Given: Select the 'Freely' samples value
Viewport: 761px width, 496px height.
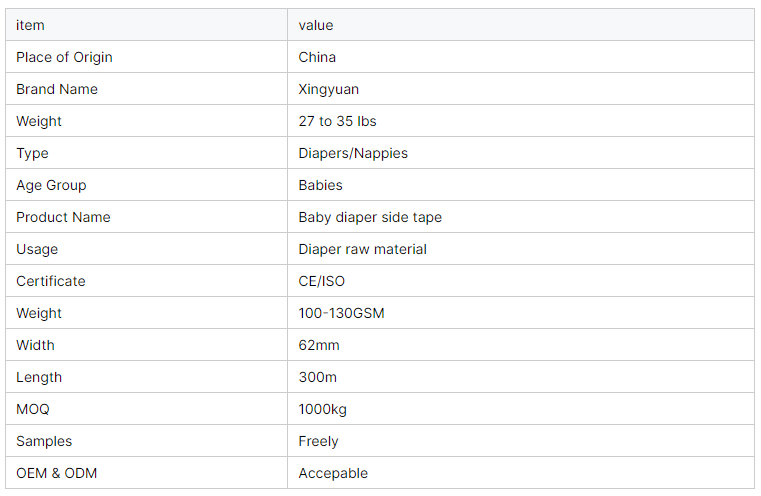Looking at the screenshot, I should [x=318, y=441].
